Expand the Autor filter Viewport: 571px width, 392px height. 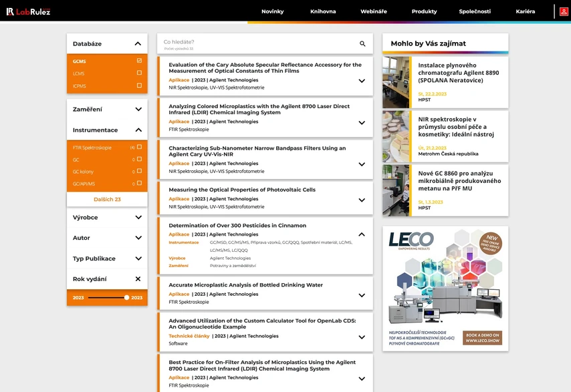138,238
